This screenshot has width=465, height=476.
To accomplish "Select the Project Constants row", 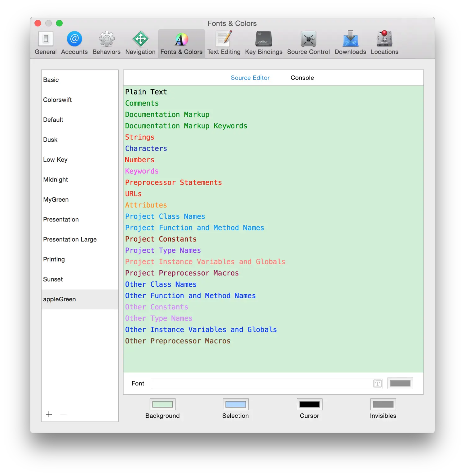I will pos(273,239).
